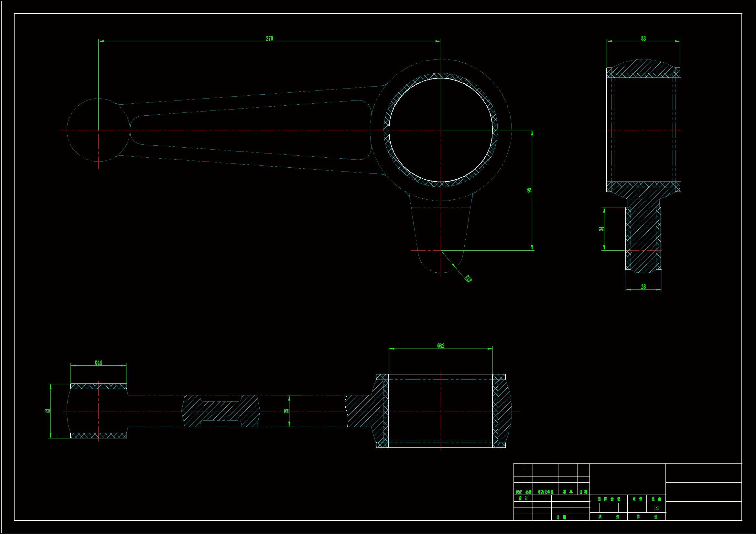Click the 图样标记 drawing mark cell

coord(609,499)
